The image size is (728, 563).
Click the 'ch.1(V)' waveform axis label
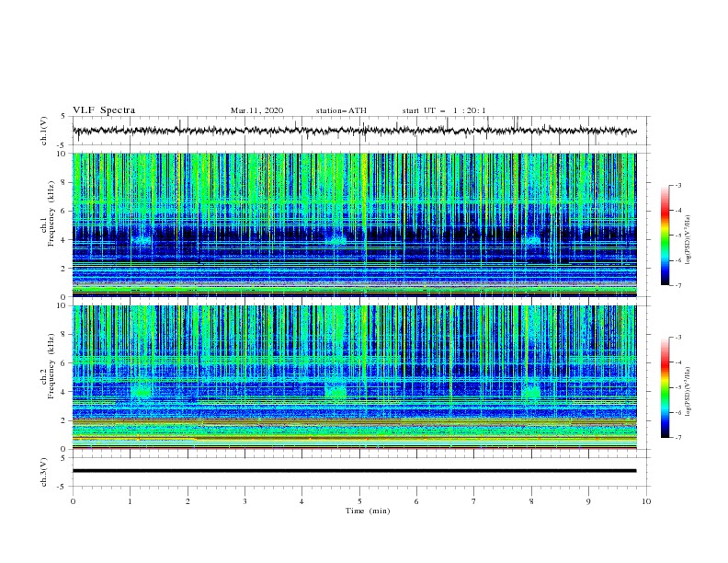(44, 131)
